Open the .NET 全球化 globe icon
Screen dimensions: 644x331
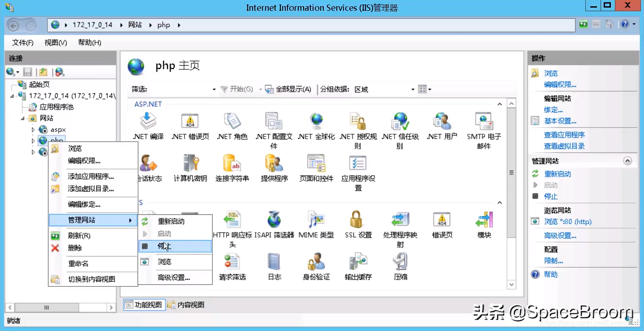[x=316, y=121]
